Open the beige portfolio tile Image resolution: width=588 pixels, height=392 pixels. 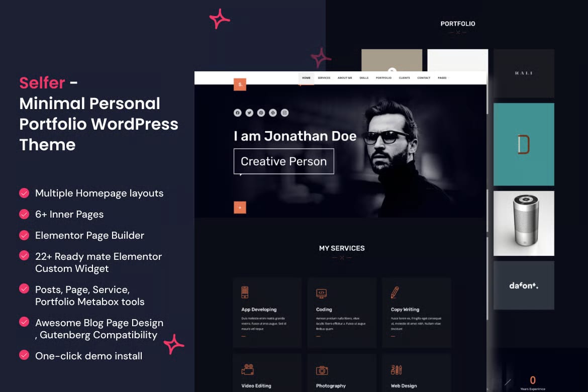point(391,60)
